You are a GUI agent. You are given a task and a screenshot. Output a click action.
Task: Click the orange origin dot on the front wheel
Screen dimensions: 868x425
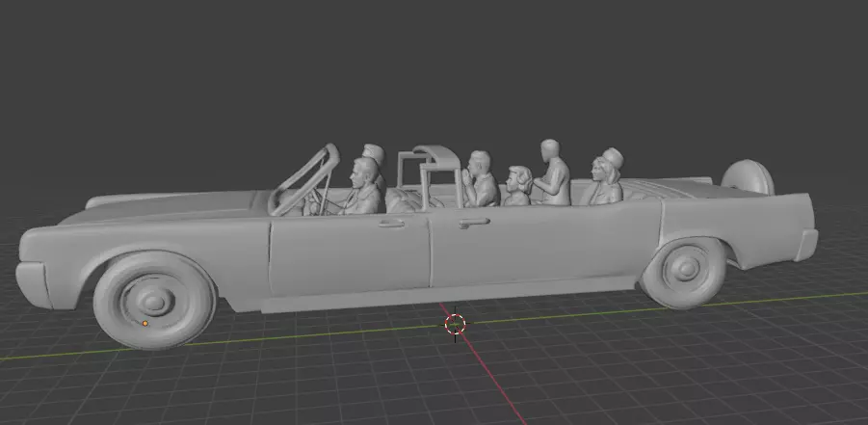[145, 323]
